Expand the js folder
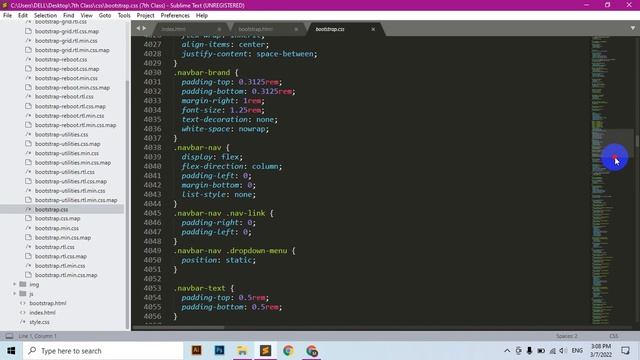This screenshot has width=640, height=360. (15, 293)
